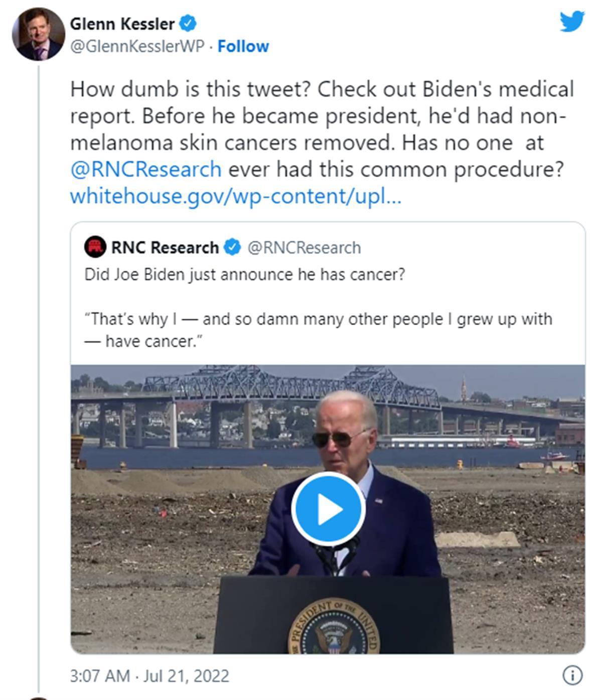602x700 pixels.
Task: Play the embedded Biden video
Action: 329,508
